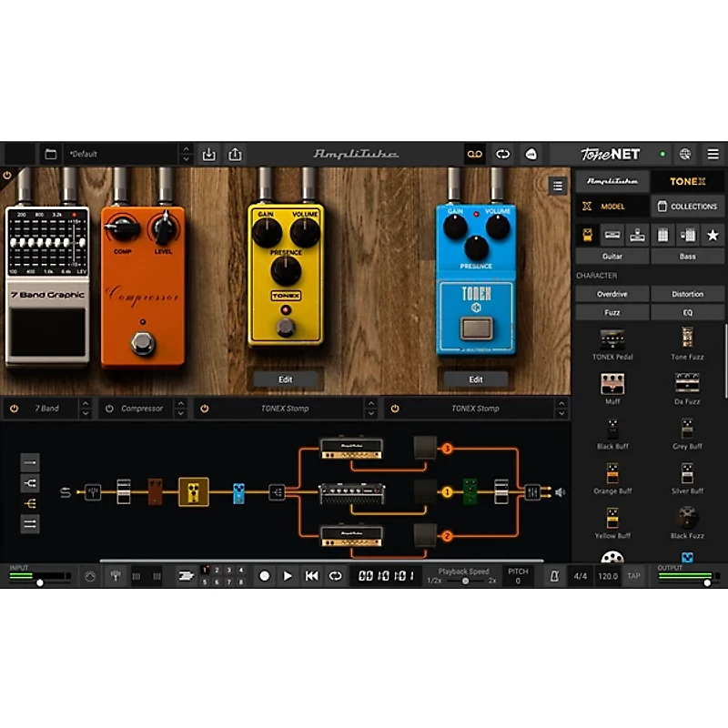
Task: Select the amp head gear category icon
Action: (612, 235)
